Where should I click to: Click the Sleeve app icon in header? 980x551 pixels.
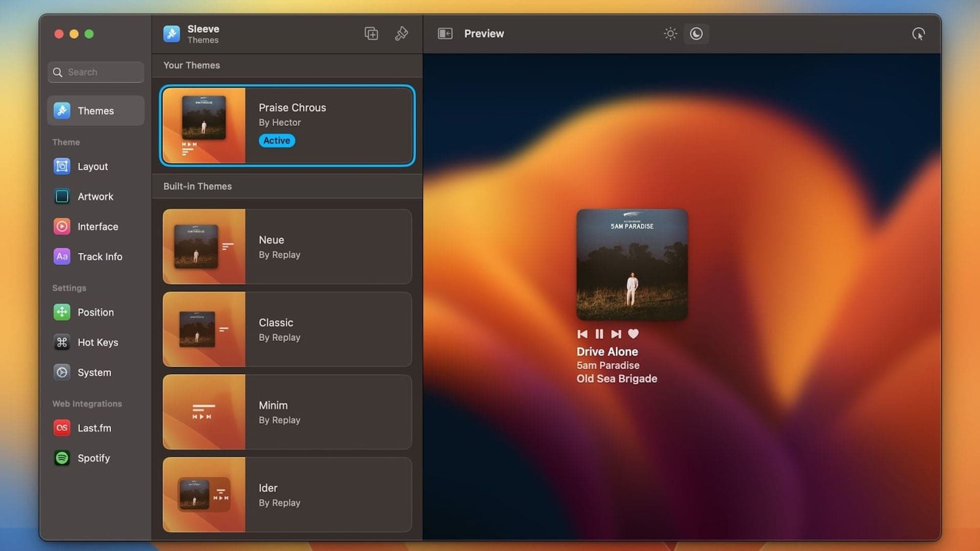tap(171, 34)
